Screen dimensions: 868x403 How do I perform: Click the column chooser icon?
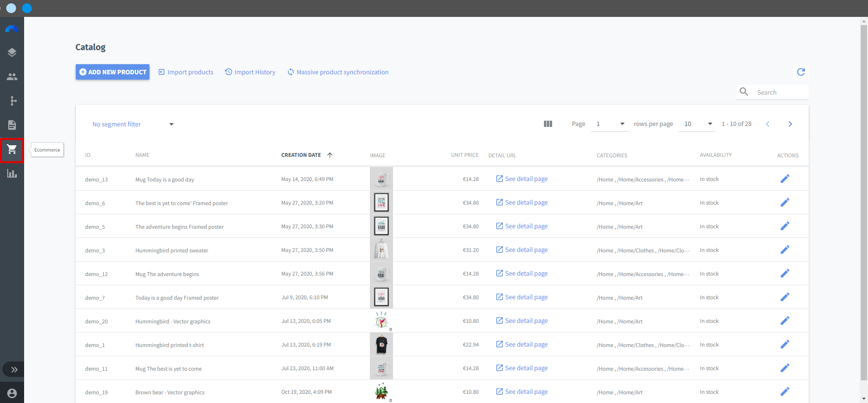click(x=548, y=124)
